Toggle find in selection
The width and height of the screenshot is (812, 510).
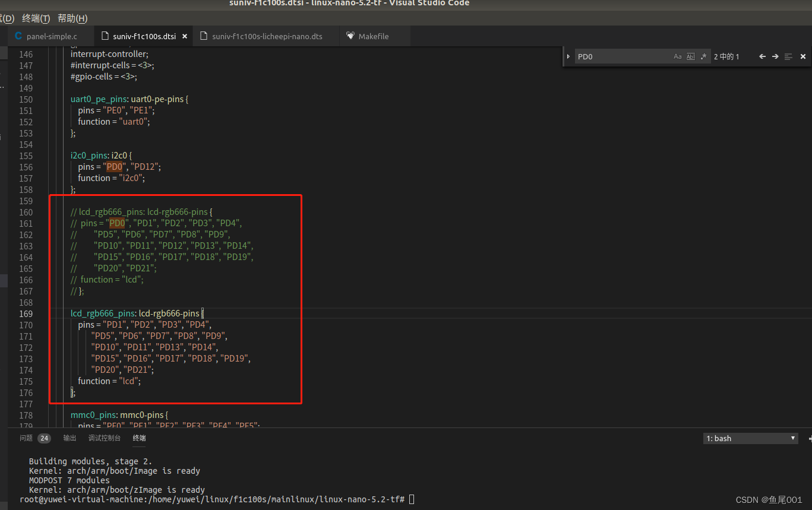(x=789, y=56)
